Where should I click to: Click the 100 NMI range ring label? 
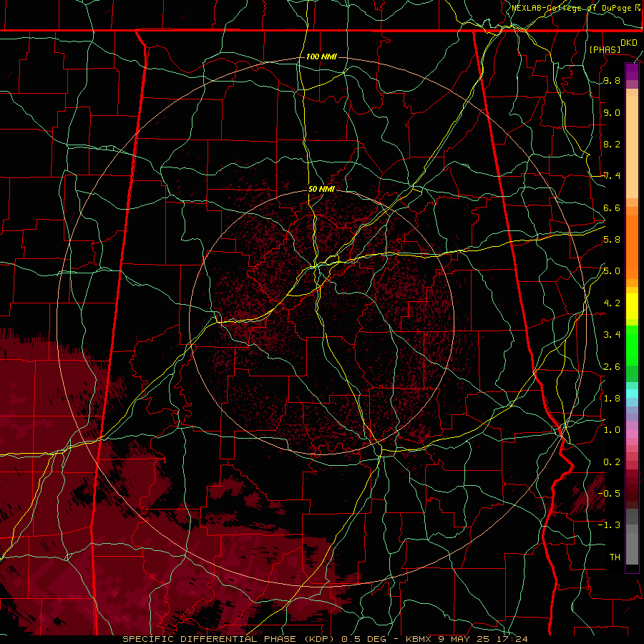321,57
